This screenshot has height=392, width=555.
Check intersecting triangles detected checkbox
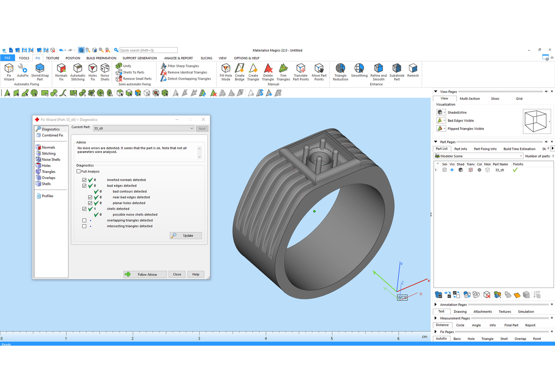84,226
